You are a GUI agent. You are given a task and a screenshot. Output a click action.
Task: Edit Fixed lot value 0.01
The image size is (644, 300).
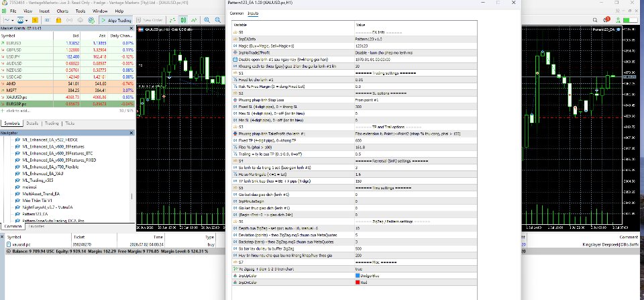[x=416, y=80]
